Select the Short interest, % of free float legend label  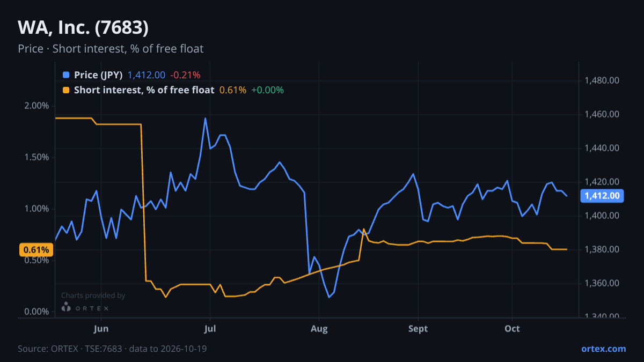(x=144, y=90)
